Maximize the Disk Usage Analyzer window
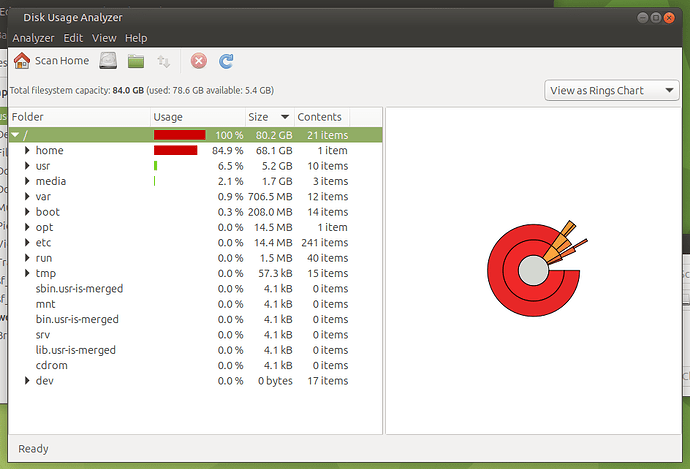This screenshot has width=690, height=469. (x=656, y=18)
